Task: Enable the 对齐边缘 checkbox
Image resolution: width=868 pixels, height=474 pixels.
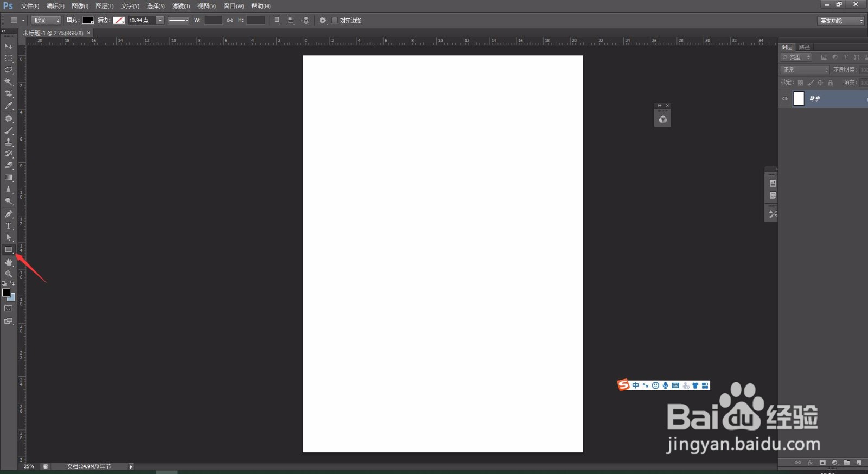Action: coord(335,20)
